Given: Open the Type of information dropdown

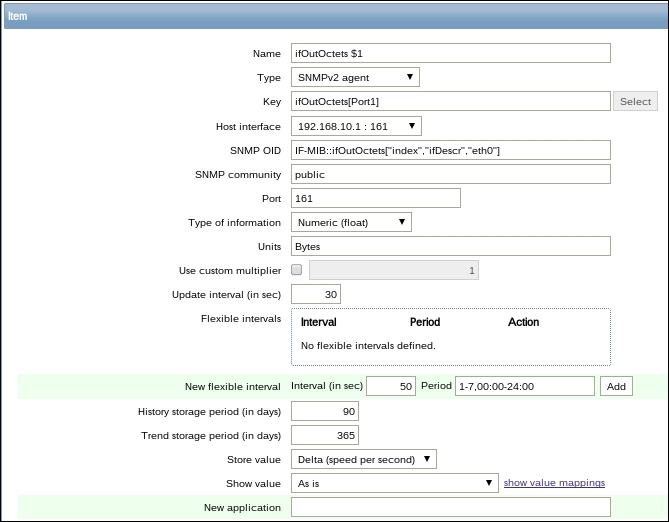Looking at the screenshot, I should click(351, 222).
